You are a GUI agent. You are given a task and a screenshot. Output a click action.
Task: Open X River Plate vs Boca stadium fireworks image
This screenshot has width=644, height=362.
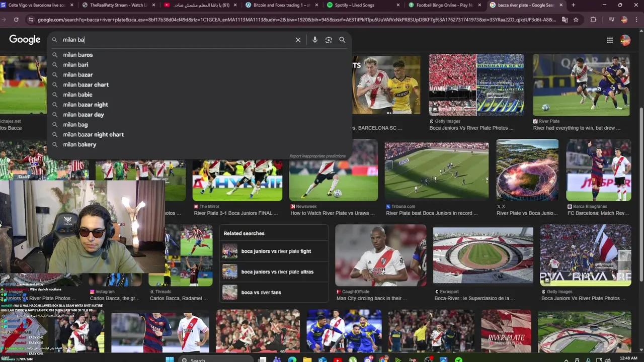click(x=527, y=170)
